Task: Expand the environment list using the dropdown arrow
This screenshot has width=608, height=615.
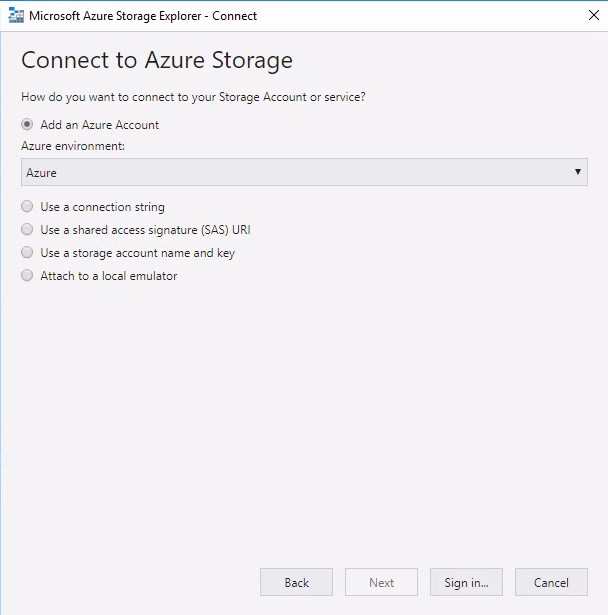Action: point(577,172)
